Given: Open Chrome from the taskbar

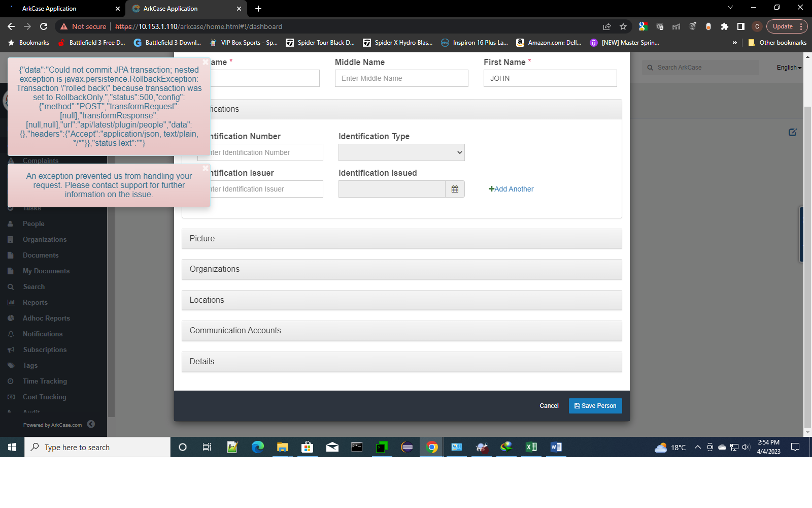Looking at the screenshot, I should click(x=432, y=447).
